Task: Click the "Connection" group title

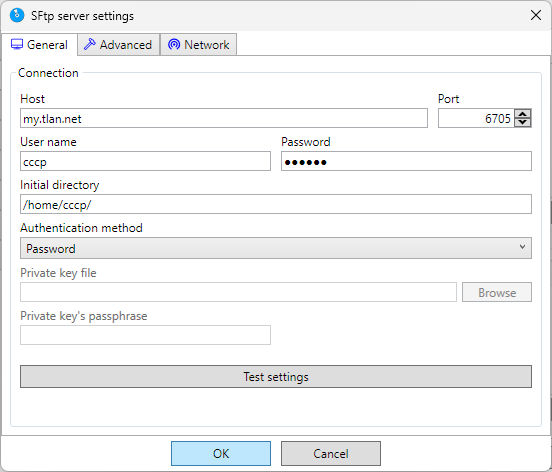Action: click(x=48, y=73)
